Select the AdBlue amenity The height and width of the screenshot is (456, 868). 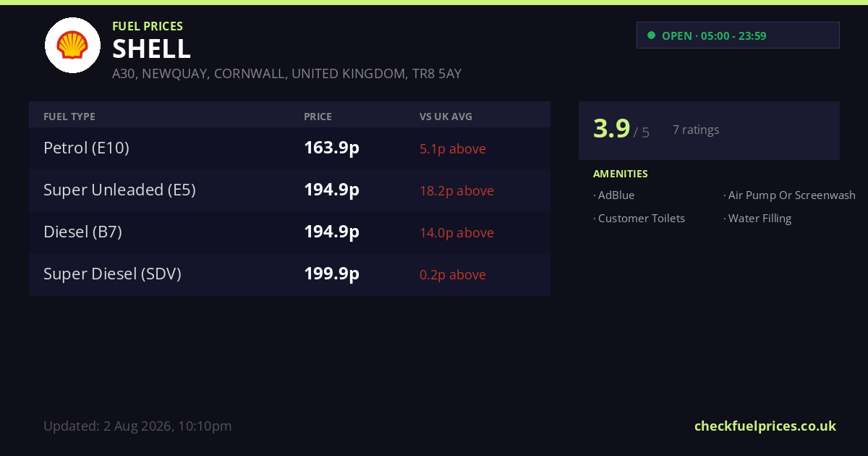(614, 195)
